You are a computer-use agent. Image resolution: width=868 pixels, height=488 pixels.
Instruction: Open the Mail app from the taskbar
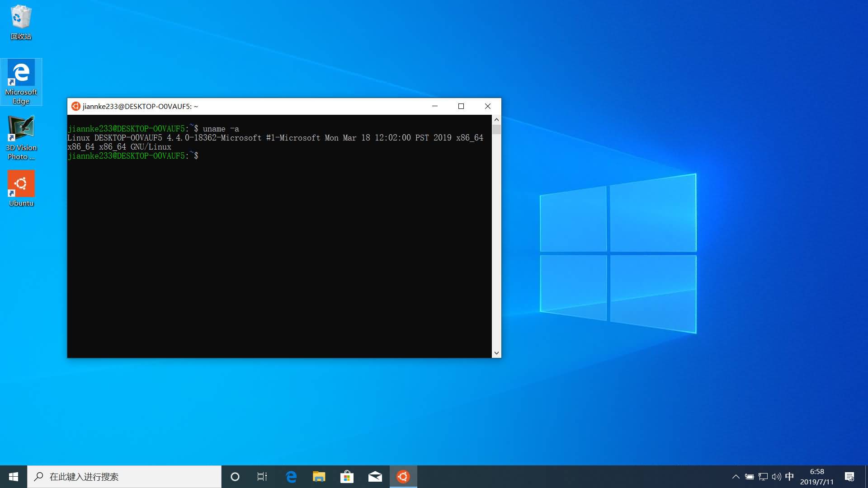point(375,477)
